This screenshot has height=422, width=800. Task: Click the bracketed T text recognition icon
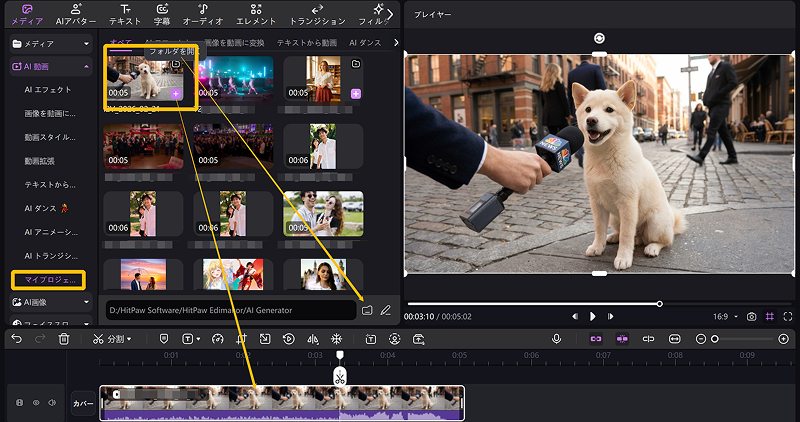click(x=371, y=339)
